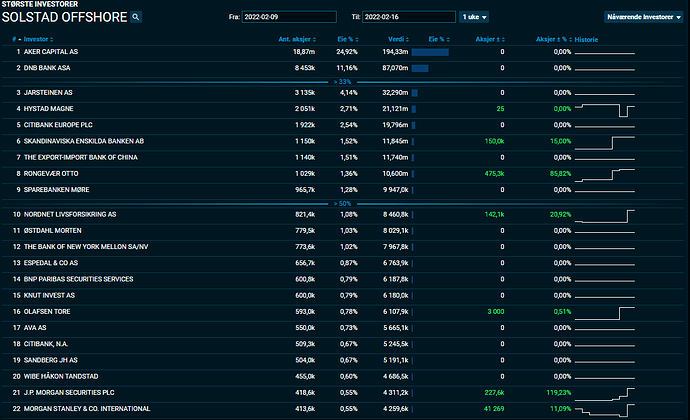Viewport: 690px width, 420px height.
Task: Select OLAFSEN TORE investor
Action: (47, 312)
